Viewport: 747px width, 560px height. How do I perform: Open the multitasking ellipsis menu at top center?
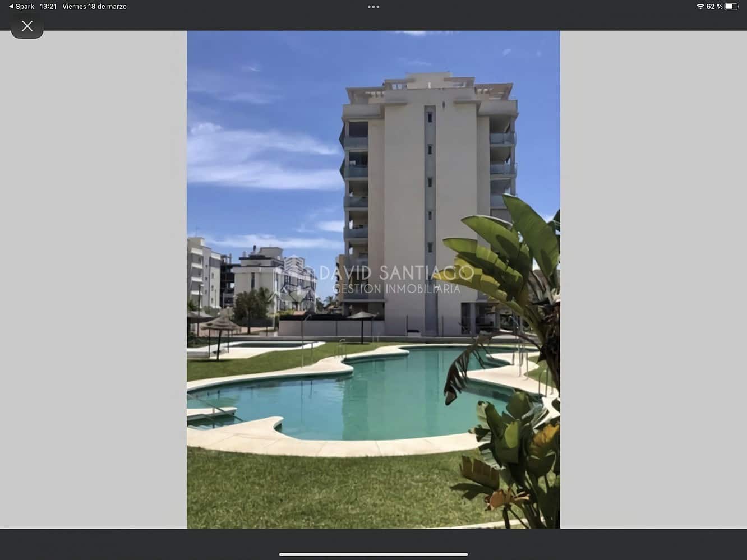pyautogui.click(x=373, y=6)
